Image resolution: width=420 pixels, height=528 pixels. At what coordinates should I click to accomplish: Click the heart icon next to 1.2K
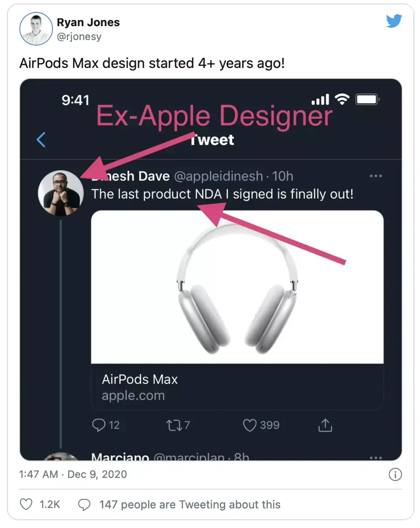pyautogui.click(x=26, y=504)
